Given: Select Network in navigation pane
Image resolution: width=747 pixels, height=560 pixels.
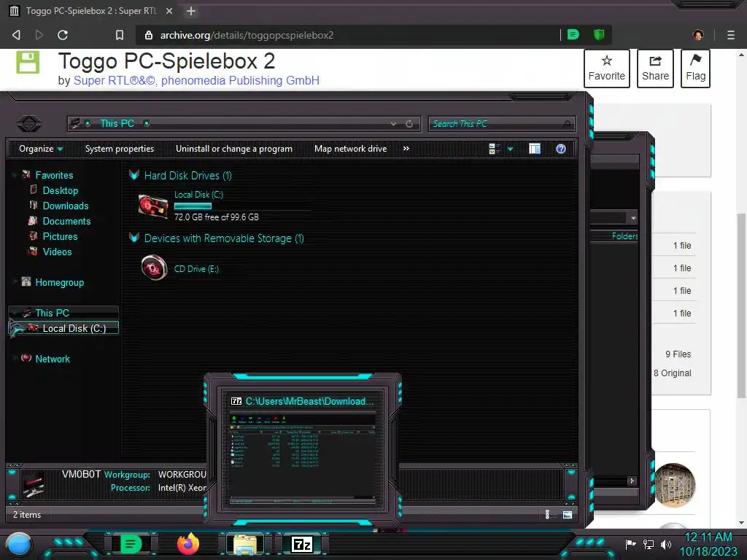Looking at the screenshot, I should click(x=53, y=359).
